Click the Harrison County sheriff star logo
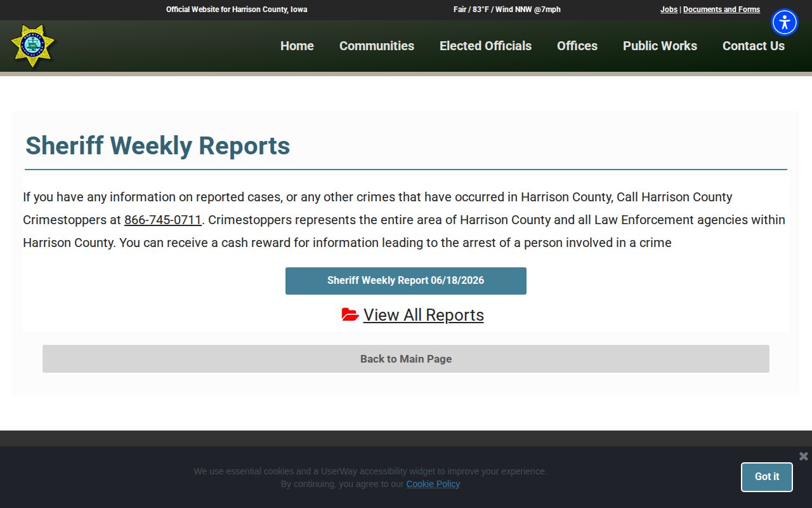Image resolution: width=812 pixels, height=508 pixels. pyautogui.click(x=33, y=45)
